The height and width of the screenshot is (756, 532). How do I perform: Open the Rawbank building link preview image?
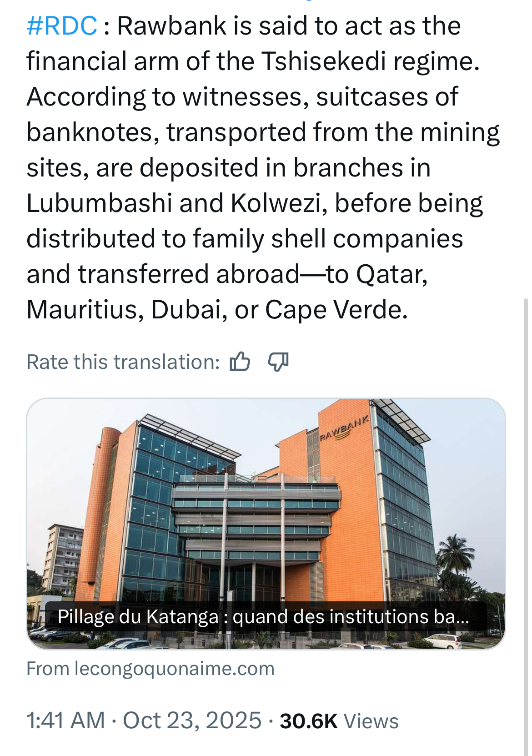point(266,500)
